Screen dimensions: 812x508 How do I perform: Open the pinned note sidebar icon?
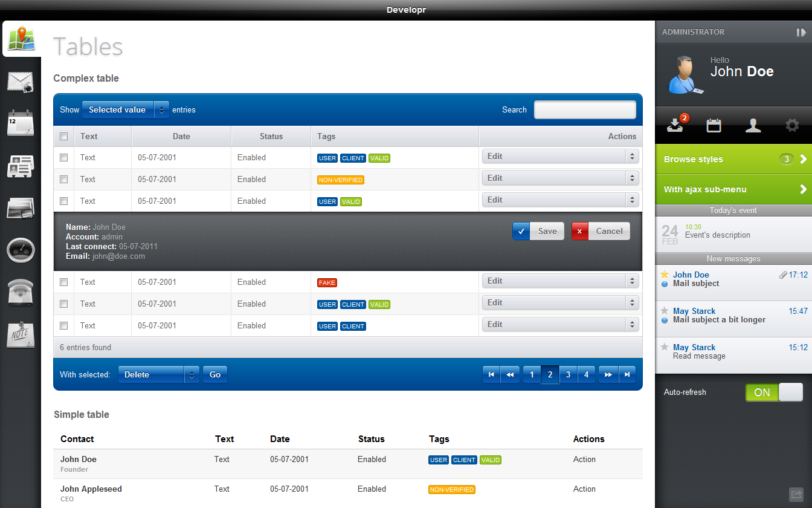pos(21,334)
